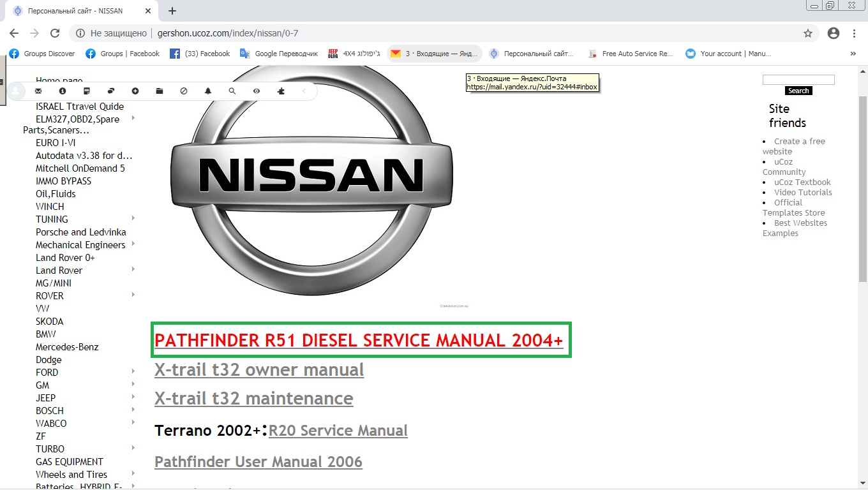868x490 pixels.
Task: Open the Pathfinder R51 Diesel Service Manual link
Action: pos(359,341)
